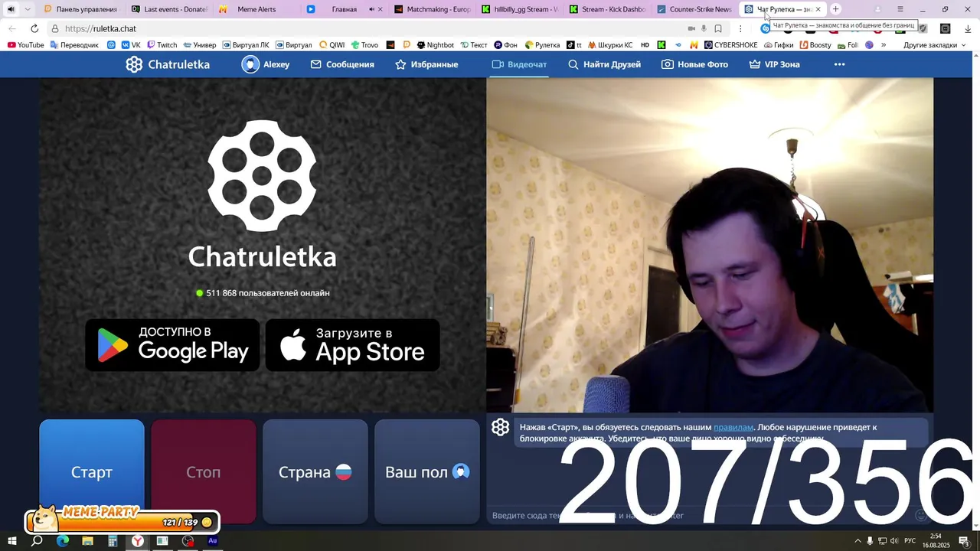Screen dimensions: 980x551
Task: Open Найти Друзей page
Action: (604, 64)
